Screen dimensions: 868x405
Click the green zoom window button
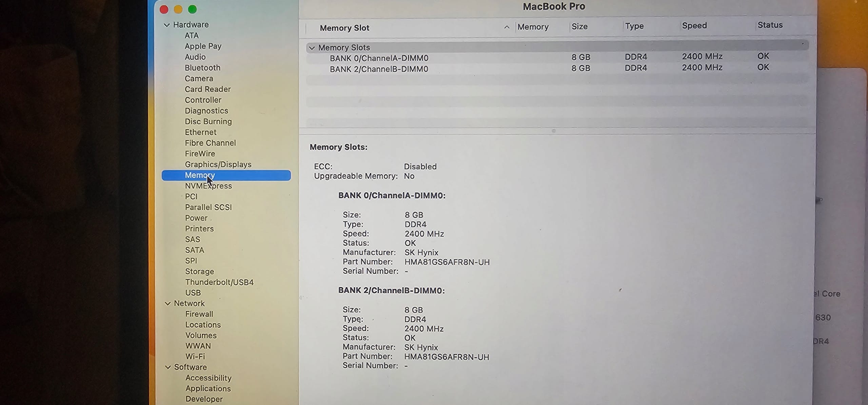tap(192, 9)
